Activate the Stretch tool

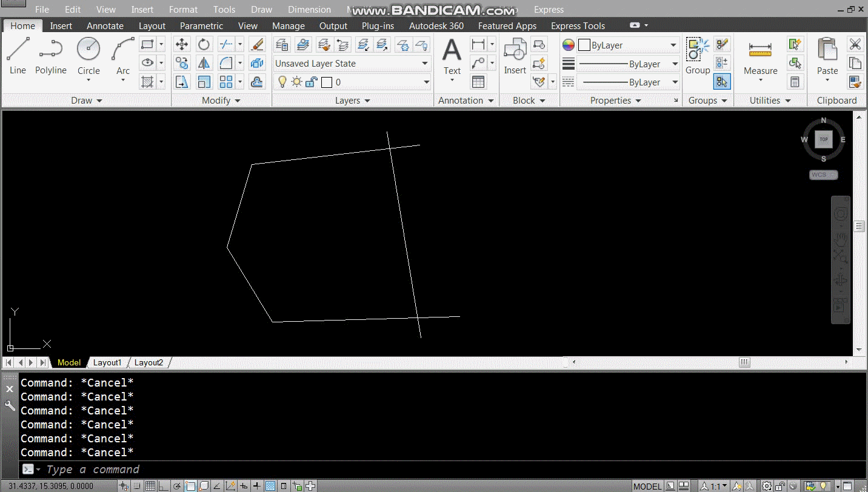coord(181,81)
